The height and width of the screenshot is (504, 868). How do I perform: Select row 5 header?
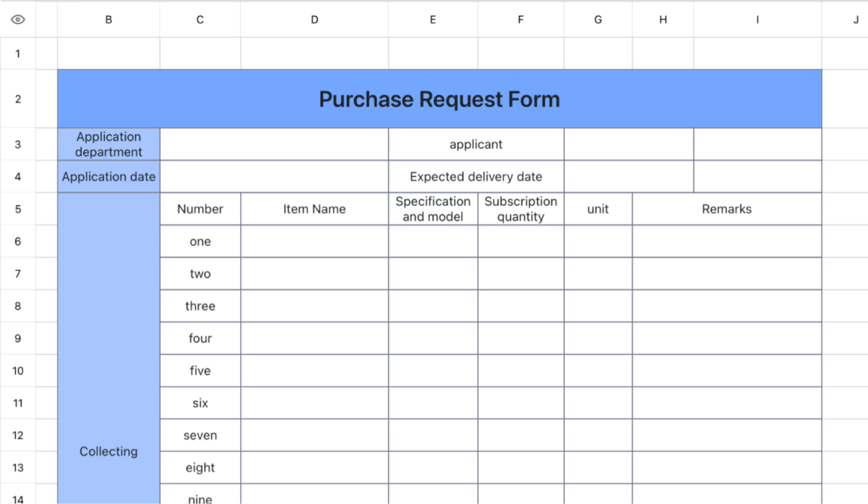(18, 209)
